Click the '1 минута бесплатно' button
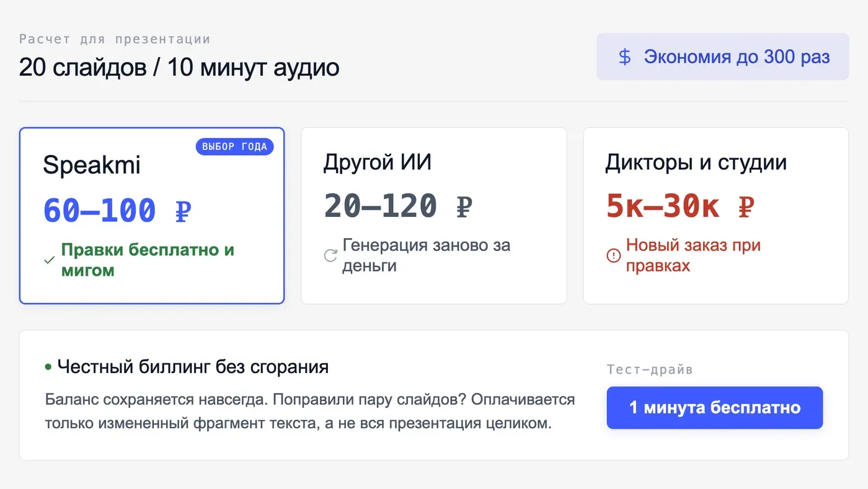868x489 pixels. (714, 408)
